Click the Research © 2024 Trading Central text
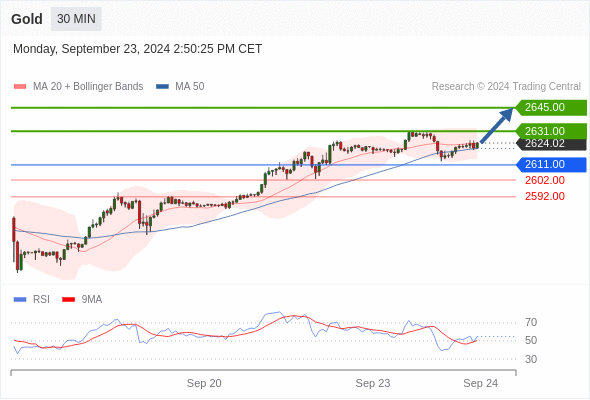Image resolution: width=590 pixels, height=400 pixels. 506,87
